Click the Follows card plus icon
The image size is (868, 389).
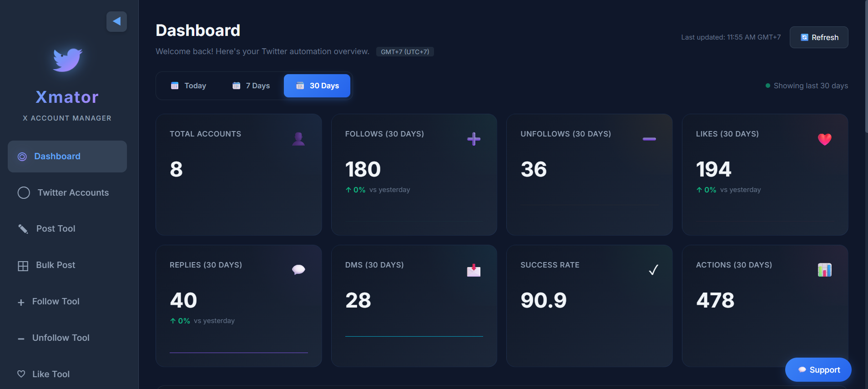click(x=474, y=139)
